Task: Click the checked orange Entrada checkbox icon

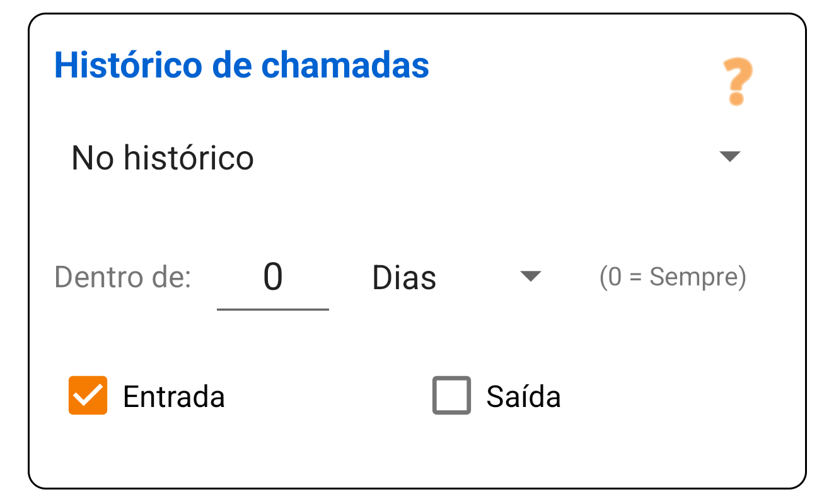Action: coord(88,396)
